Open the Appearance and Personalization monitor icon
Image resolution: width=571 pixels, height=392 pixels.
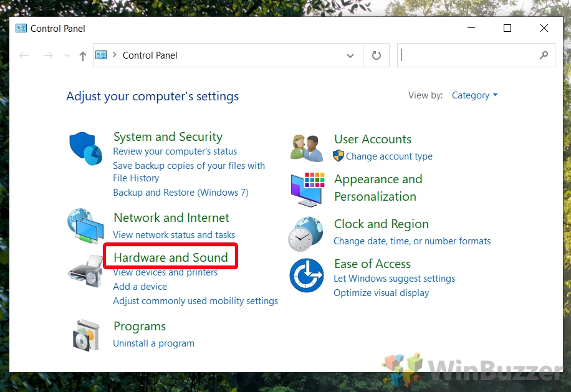click(x=308, y=189)
